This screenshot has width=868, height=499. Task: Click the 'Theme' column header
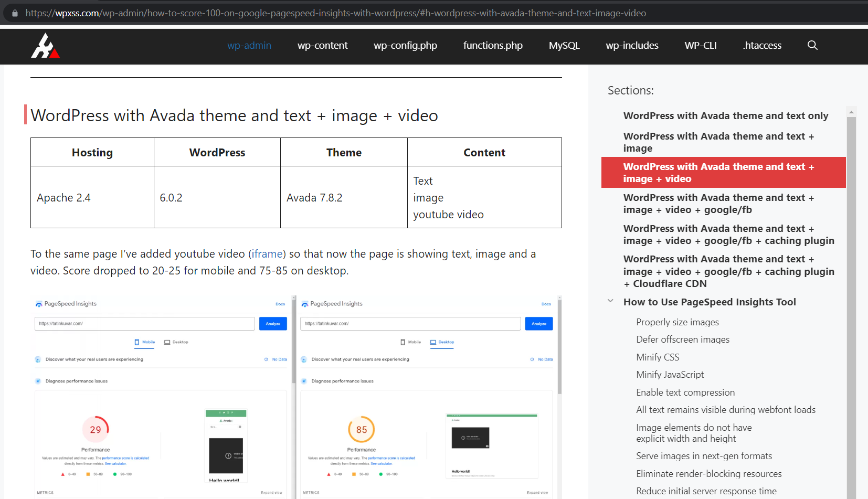pos(344,152)
